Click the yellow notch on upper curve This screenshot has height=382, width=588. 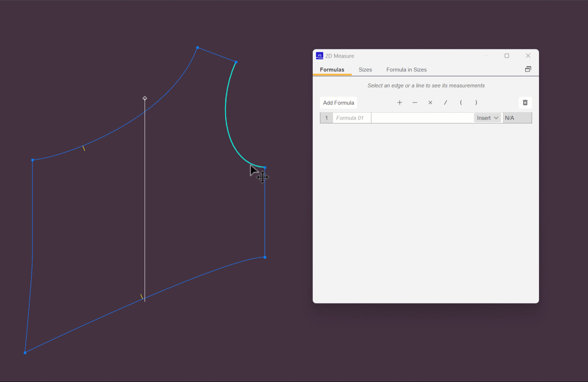(84, 148)
